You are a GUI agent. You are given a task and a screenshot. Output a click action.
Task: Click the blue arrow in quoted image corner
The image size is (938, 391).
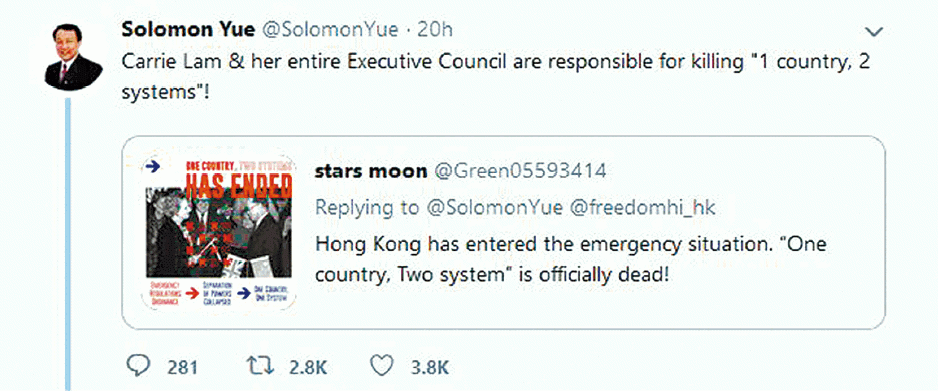[x=153, y=167]
